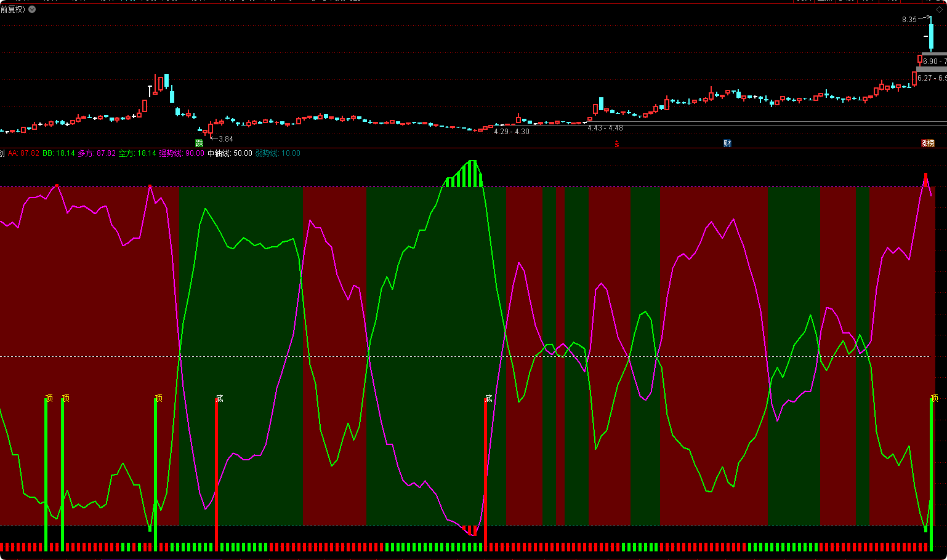Click the 4.29 - 4.30 gap label
Viewport: 947px width, 560px height.
[x=511, y=132]
